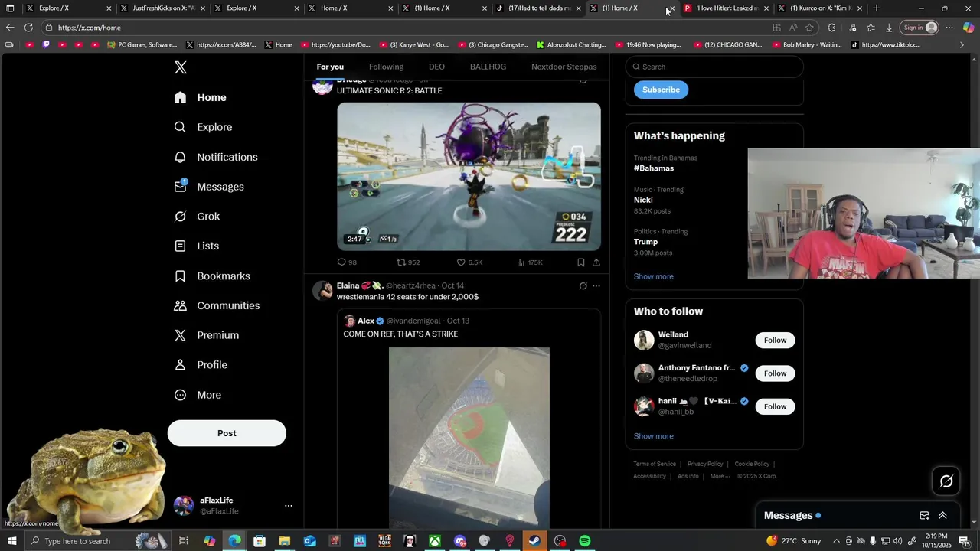Click Type here to search in taskbar
This screenshot has height=551, width=980.
100,541
